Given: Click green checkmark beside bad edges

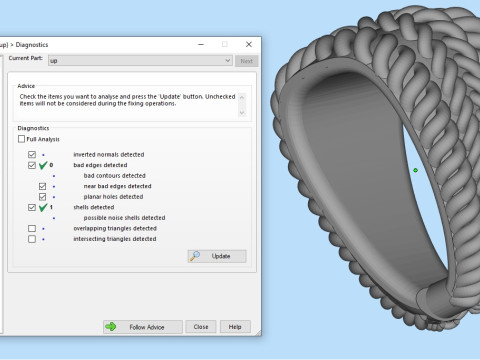Looking at the screenshot, I should point(43,165).
